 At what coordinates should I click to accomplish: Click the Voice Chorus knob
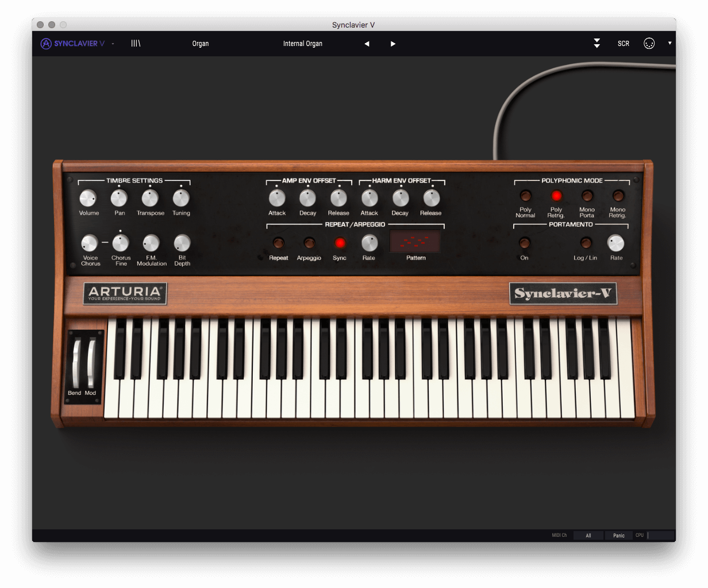click(x=90, y=243)
